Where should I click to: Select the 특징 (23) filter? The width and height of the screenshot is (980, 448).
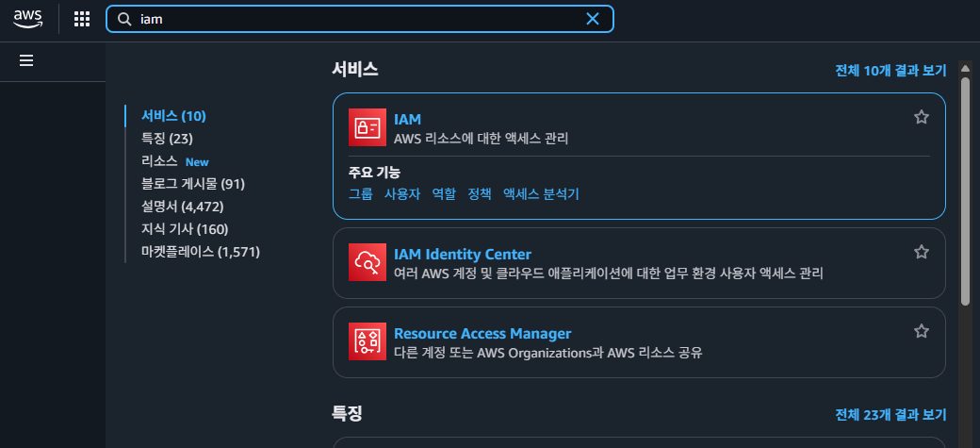pos(167,139)
